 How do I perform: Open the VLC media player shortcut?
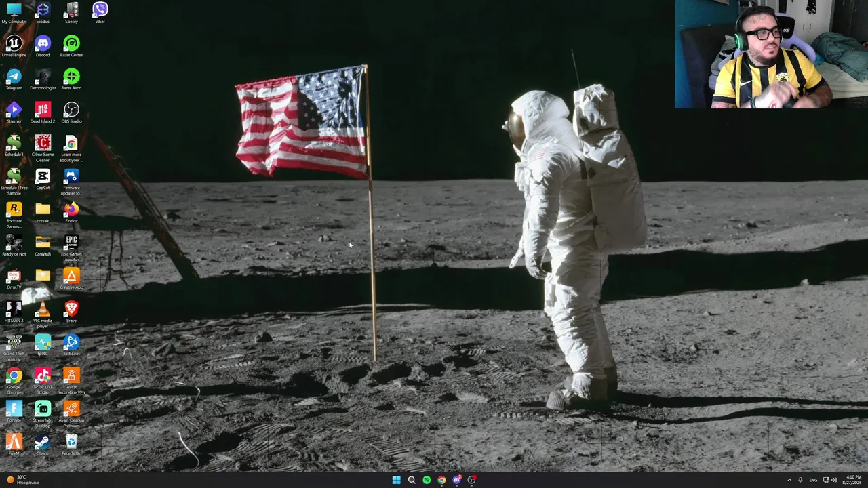43,314
